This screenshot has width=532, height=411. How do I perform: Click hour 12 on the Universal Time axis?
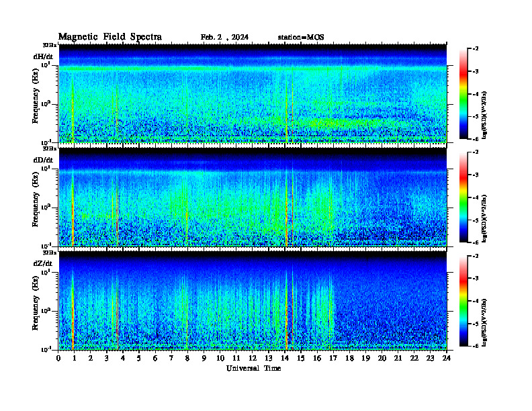252,358
